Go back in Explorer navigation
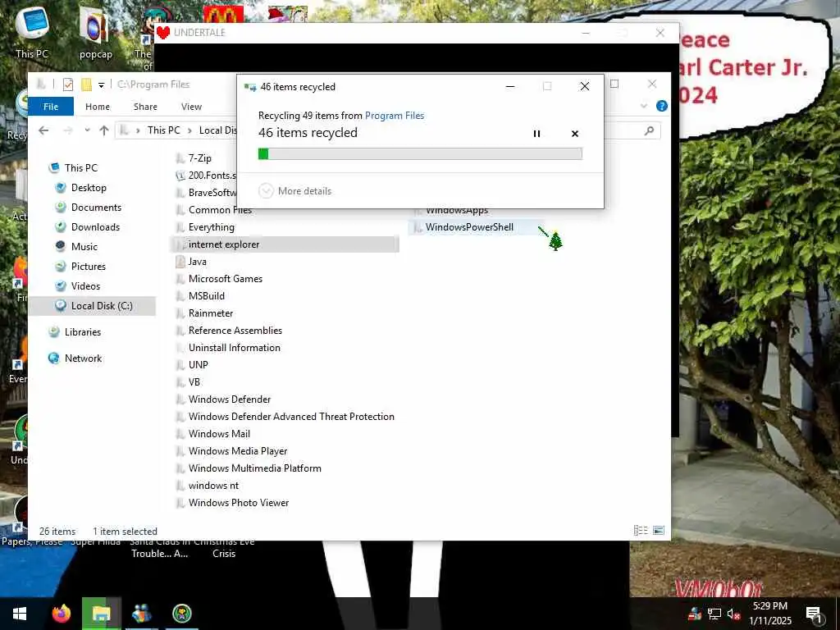This screenshot has width=840, height=630. point(44,130)
